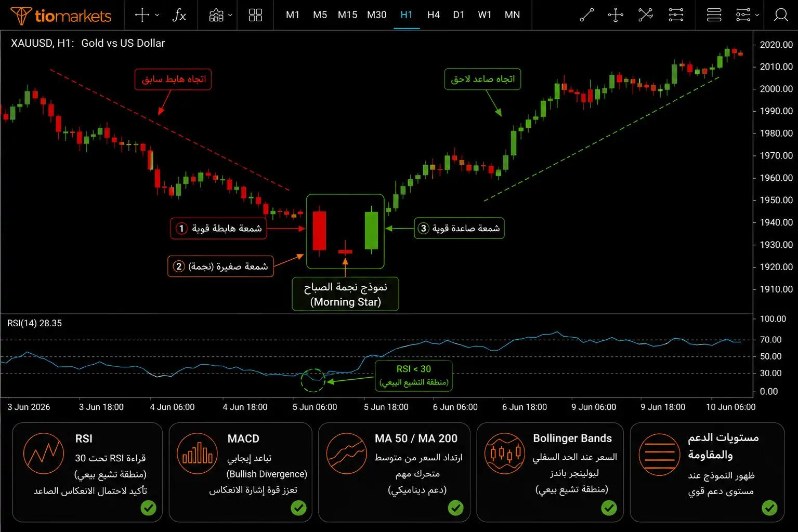Screen dimensions: 798x532
Task: Open the fx indicators function button
Action: click(179, 15)
